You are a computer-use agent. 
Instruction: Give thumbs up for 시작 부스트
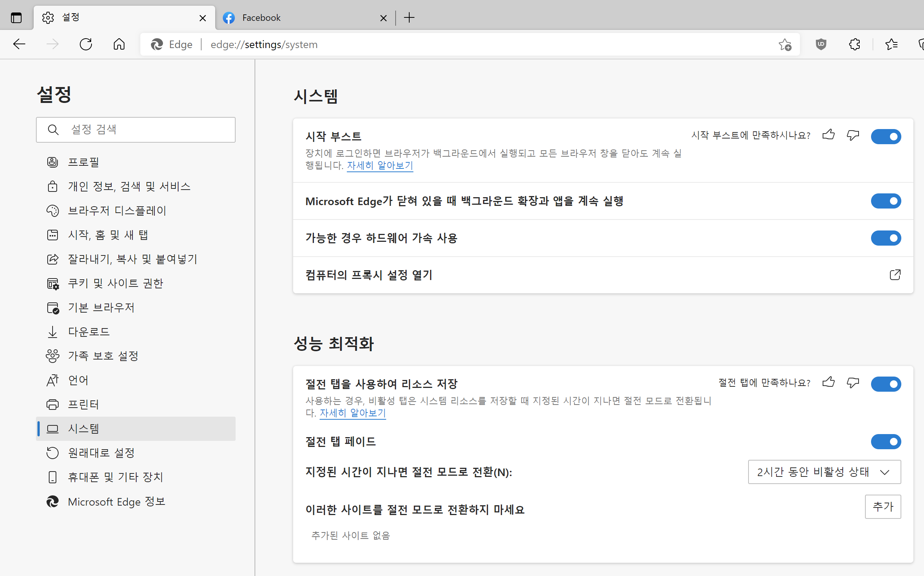pos(828,135)
